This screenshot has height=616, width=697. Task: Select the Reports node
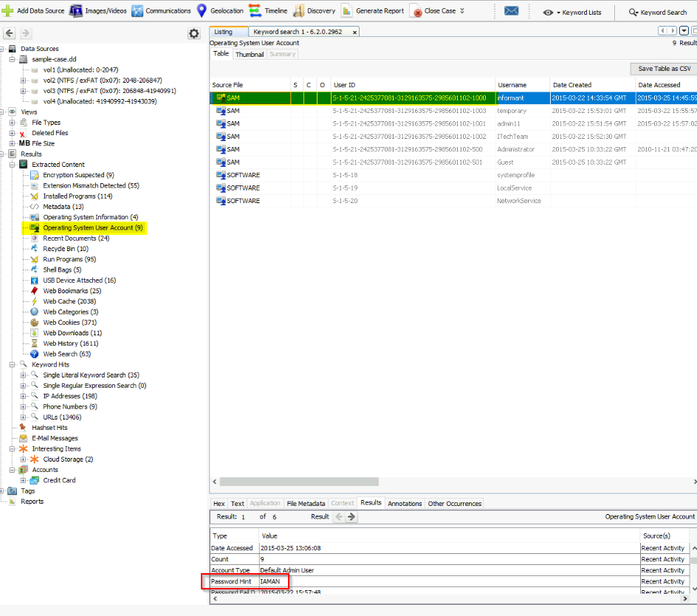tap(27, 502)
